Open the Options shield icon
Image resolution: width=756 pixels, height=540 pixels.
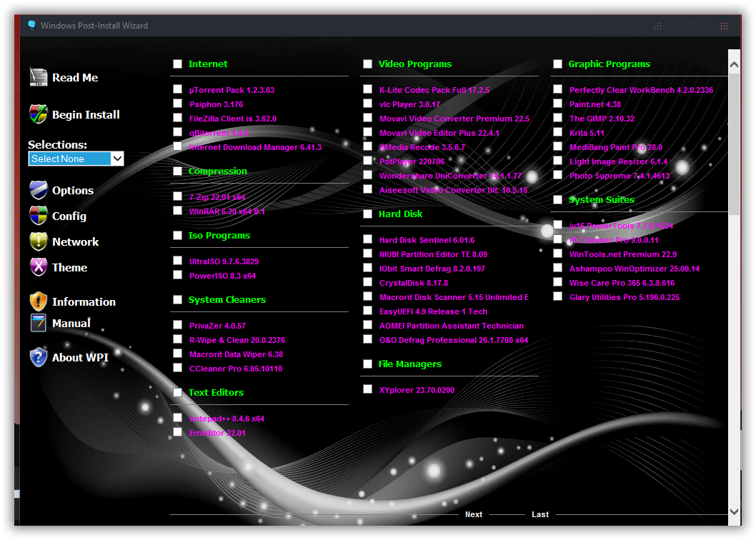point(39,190)
